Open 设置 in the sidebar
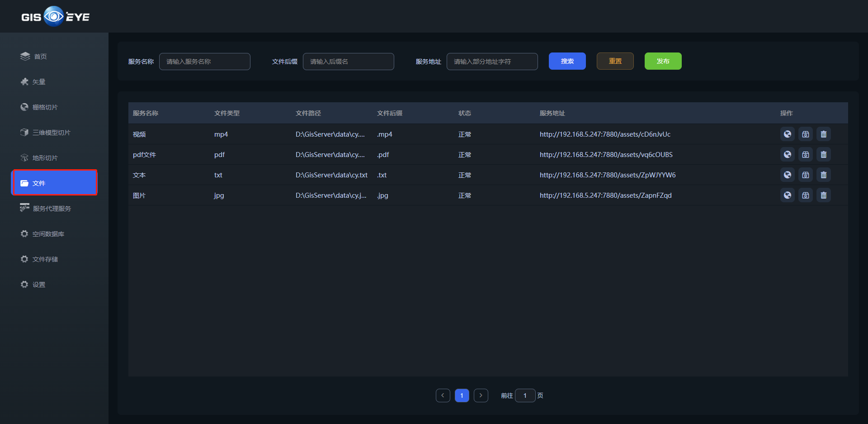Image resolution: width=868 pixels, height=424 pixels. coord(54,284)
